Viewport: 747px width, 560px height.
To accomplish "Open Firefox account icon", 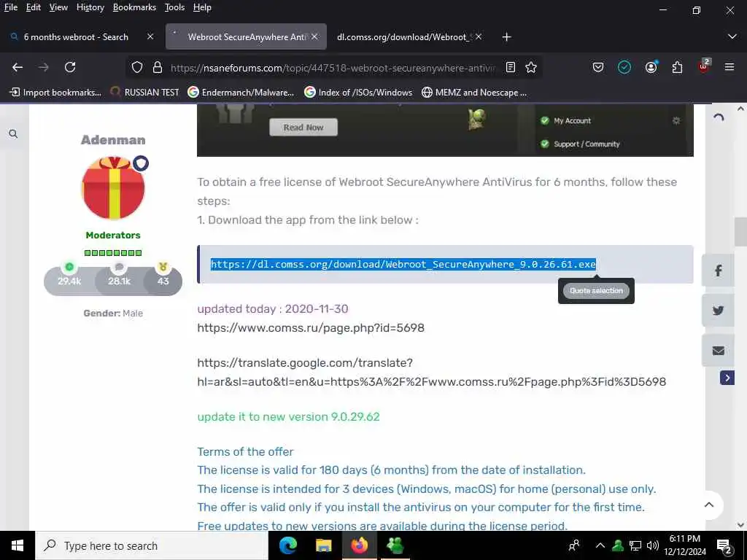I will tap(651, 68).
